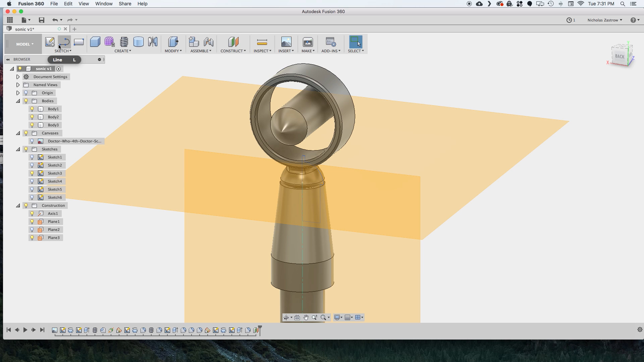The width and height of the screenshot is (644, 362).
Task: Collapse the Bodies folder
Action: [x=18, y=101]
